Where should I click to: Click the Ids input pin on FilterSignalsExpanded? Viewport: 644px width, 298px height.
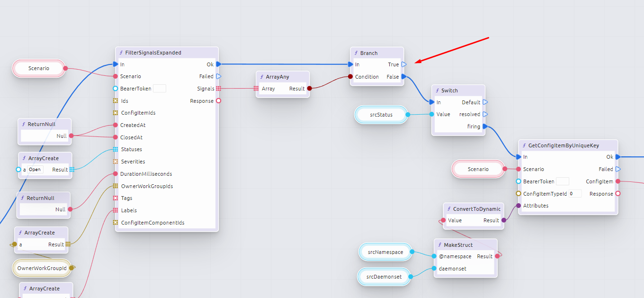tap(116, 101)
